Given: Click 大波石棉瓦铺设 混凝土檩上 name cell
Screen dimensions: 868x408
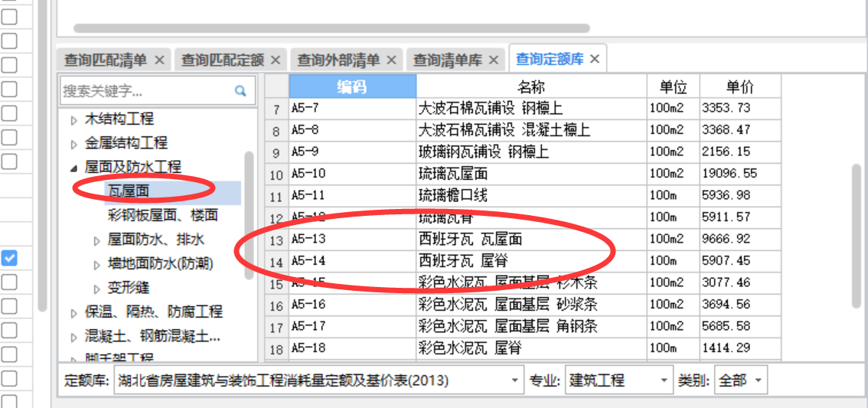Looking at the screenshot, I should point(531,130).
